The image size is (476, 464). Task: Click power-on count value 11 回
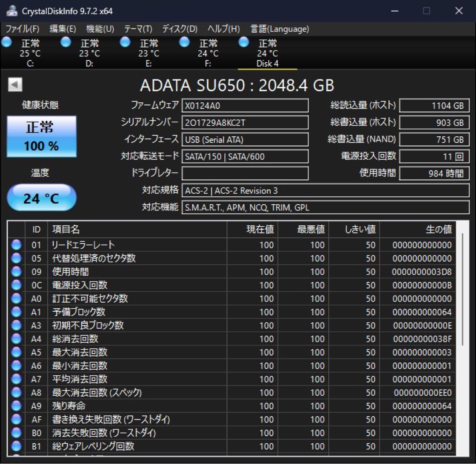(x=434, y=157)
